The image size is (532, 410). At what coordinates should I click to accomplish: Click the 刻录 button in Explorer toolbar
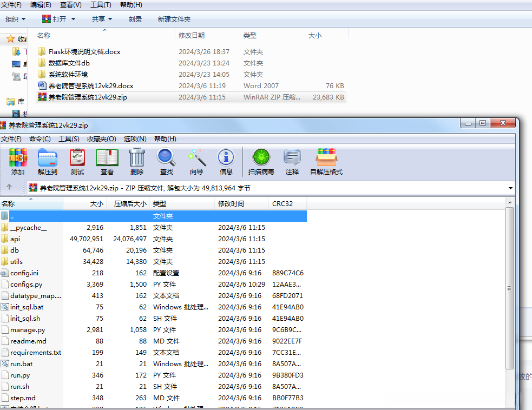point(135,19)
